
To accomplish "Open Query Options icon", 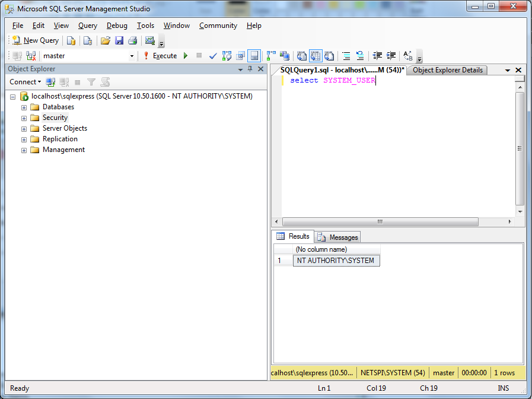I will tap(241, 56).
